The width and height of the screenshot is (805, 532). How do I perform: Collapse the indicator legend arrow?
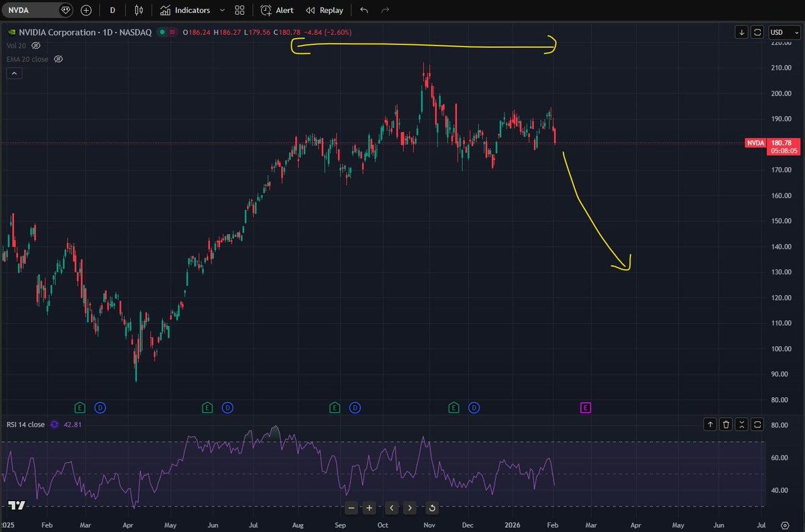click(13, 73)
